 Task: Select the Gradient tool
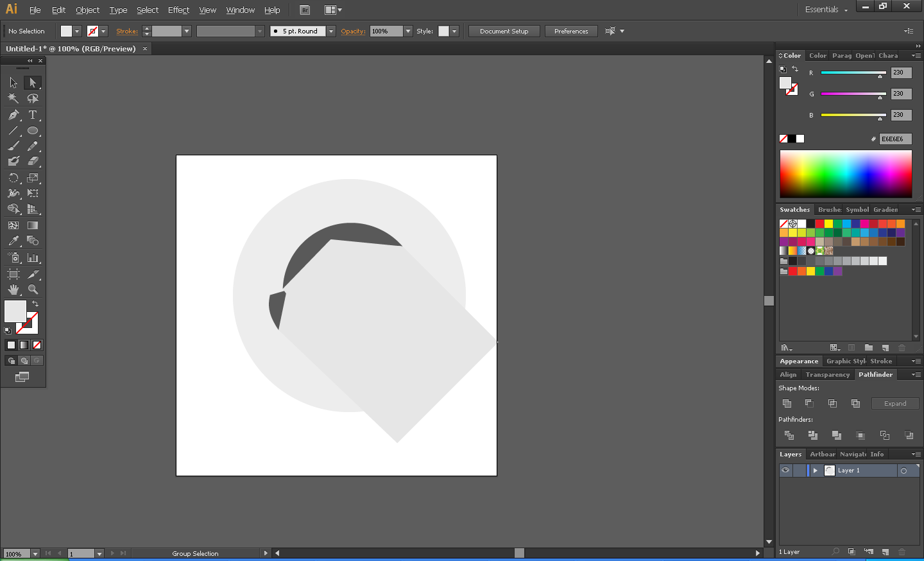[x=33, y=225]
